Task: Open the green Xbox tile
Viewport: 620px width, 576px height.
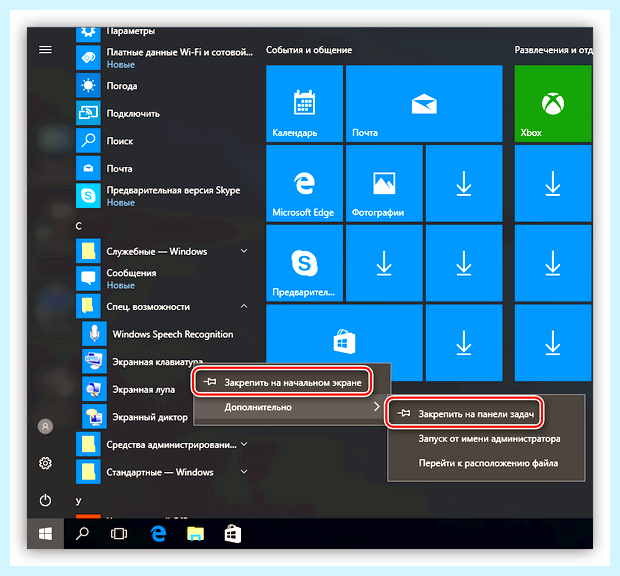Action: coord(553,103)
